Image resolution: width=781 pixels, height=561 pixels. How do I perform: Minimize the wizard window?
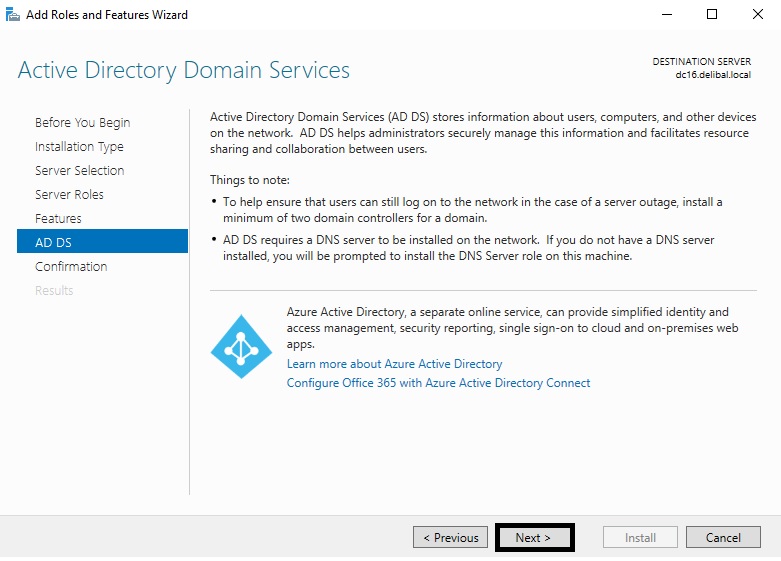pos(666,14)
